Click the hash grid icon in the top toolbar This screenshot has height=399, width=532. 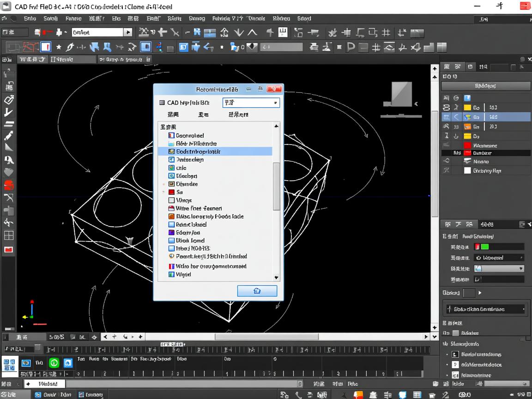coord(387,33)
